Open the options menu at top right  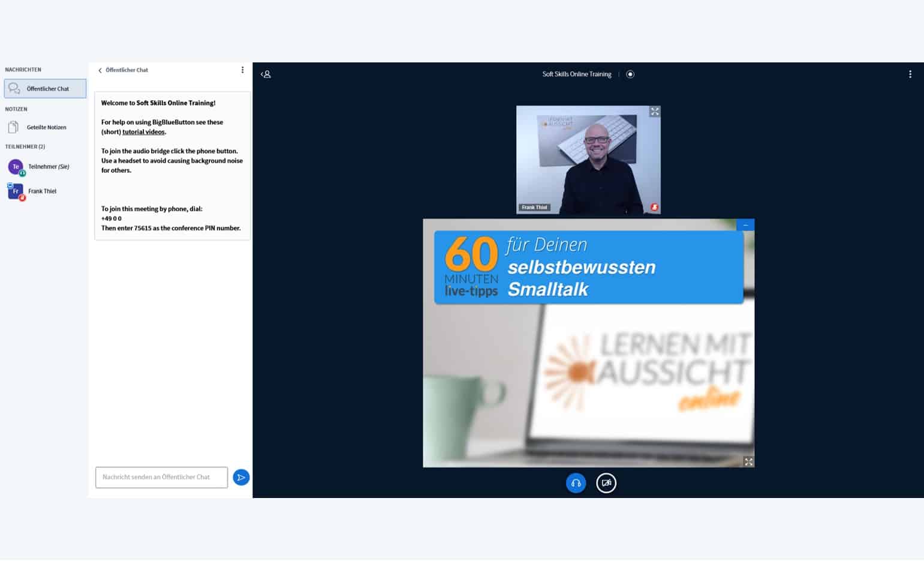pyautogui.click(x=910, y=74)
